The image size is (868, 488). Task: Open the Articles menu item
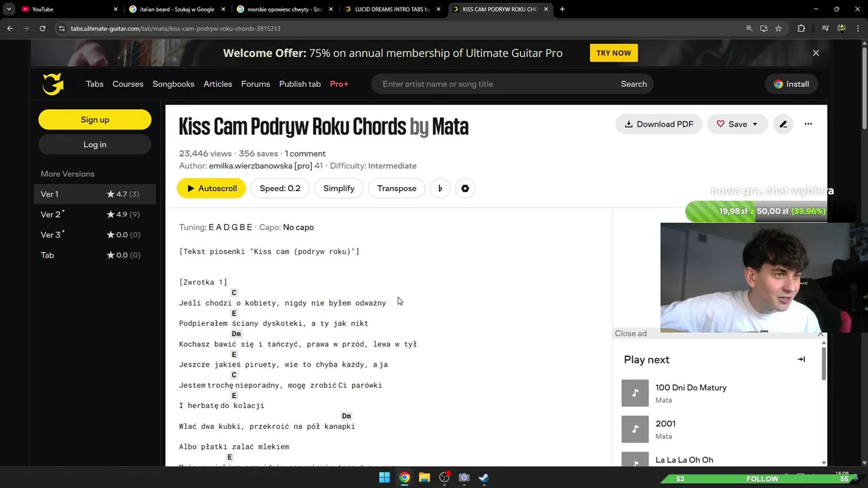coord(218,84)
